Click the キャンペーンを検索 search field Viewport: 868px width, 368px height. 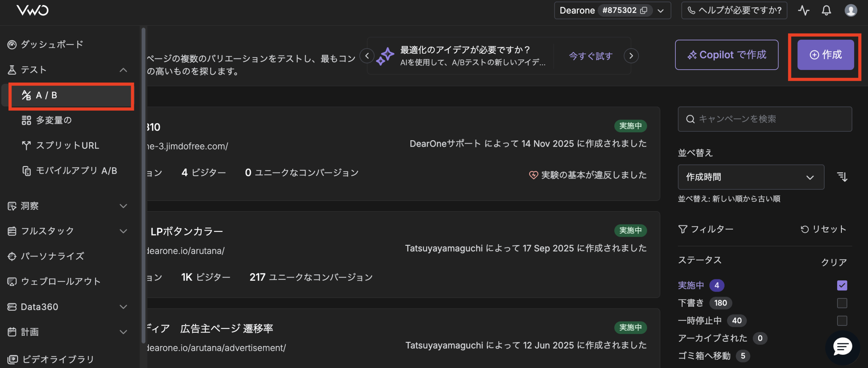pos(765,119)
